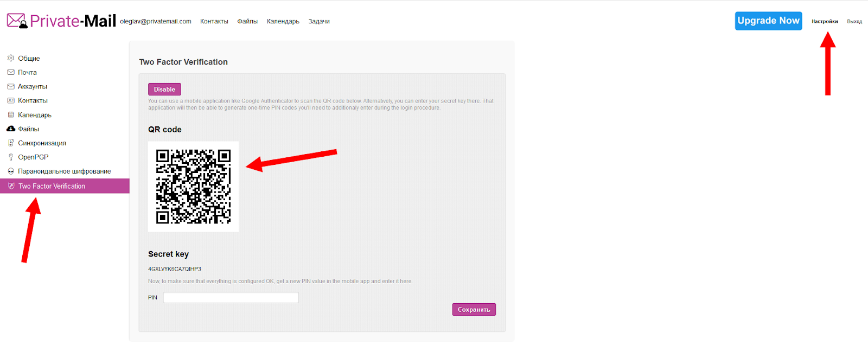Image resolution: width=868 pixels, height=352 pixels.
Task: Click the key icon beside OpenPGP
Action: [11, 157]
